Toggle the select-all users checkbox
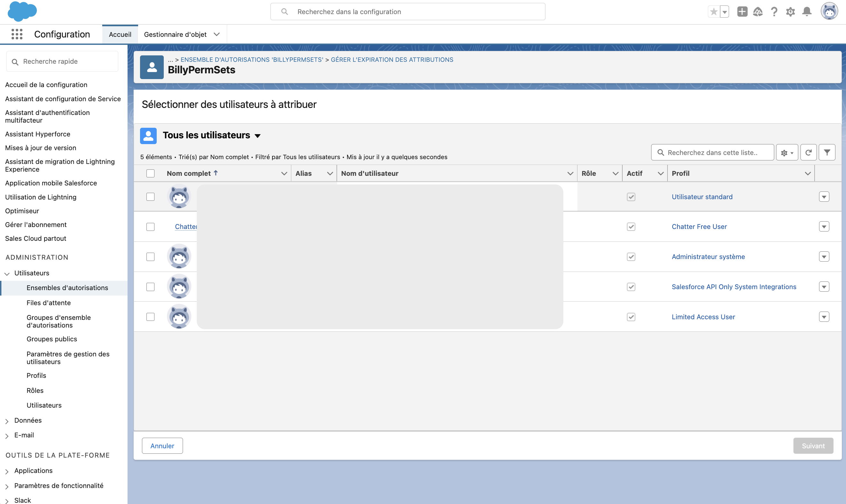This screenshot has height=504, width=846. pyautogui.click(x=150, y=173)
